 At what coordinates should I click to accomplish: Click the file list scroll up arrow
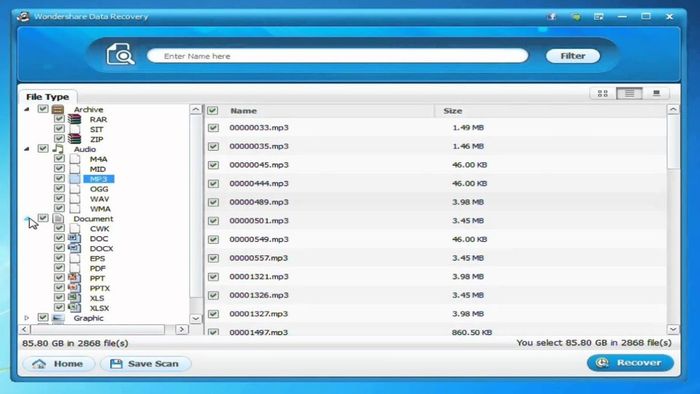tap(673, 110)
